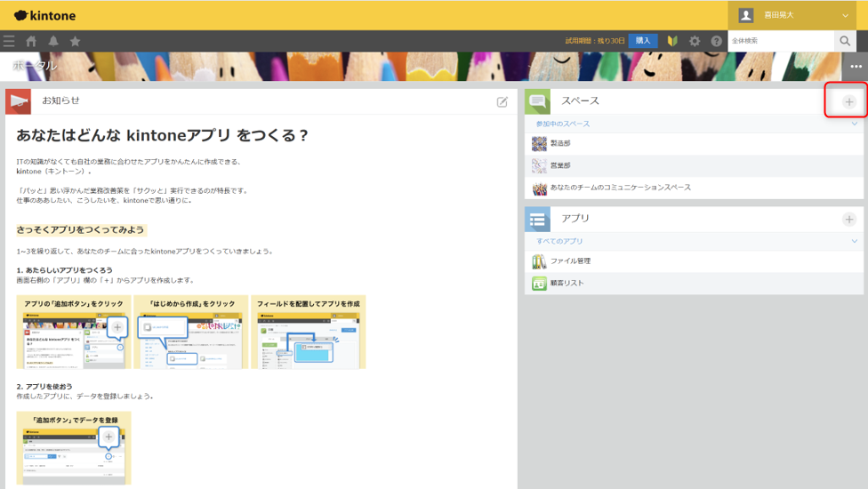The image size is (868, 489).
Task: Open the portal options three-dot menu
Action: 856,66
